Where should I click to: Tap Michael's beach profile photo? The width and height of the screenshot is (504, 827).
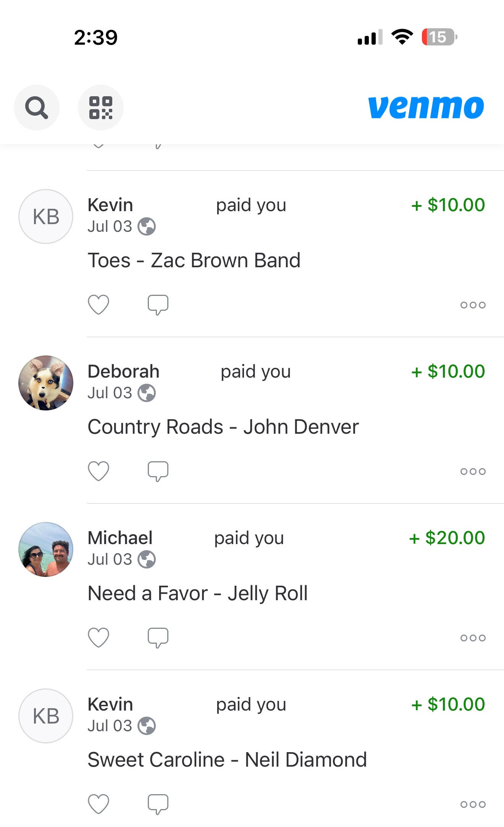tap(46, 549)
